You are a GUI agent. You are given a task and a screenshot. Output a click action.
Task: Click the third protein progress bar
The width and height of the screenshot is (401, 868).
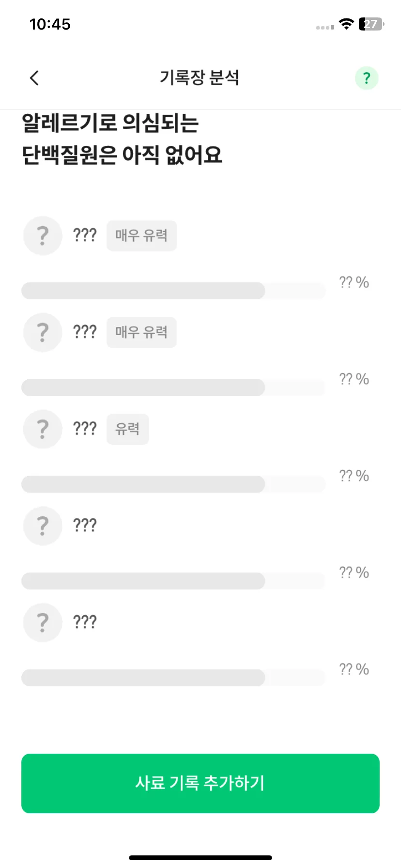point(173,484)
